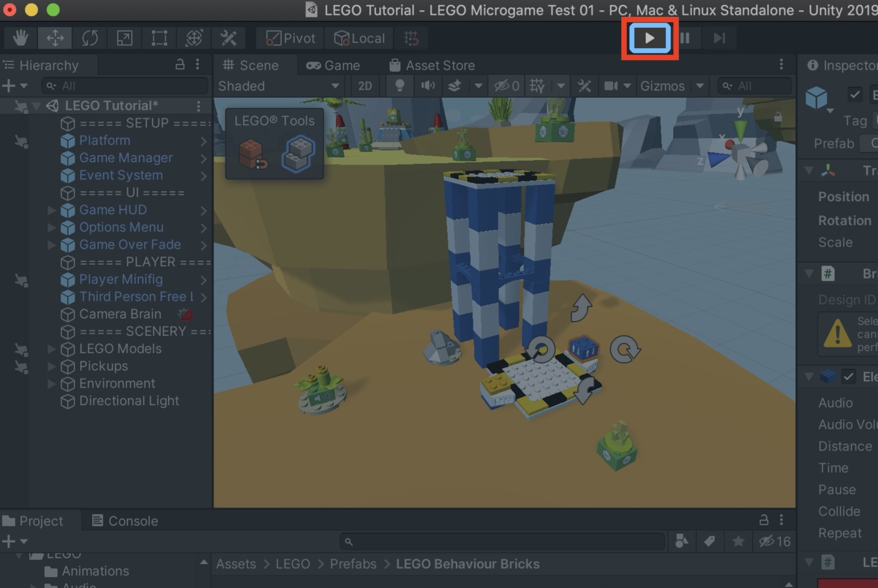Viewport: 878px width, 588px height.
Task: Switch to the Game tab
Action: pos(333,65)
